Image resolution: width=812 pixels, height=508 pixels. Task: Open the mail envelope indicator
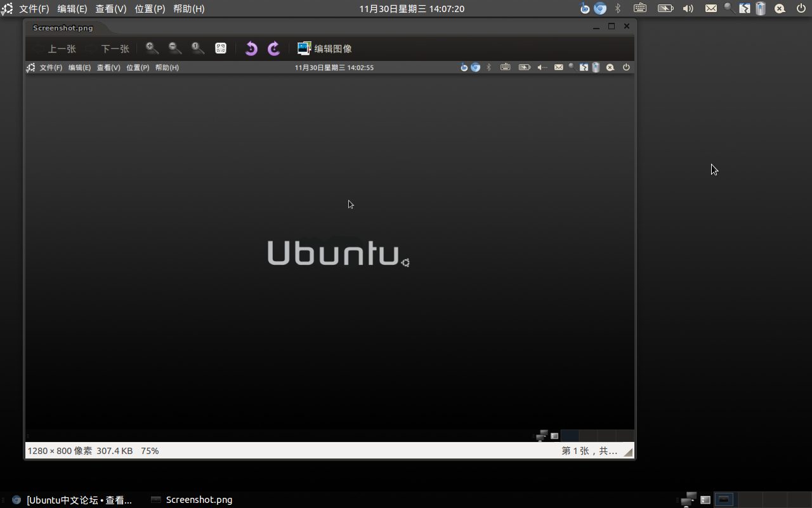coord(711,8)
